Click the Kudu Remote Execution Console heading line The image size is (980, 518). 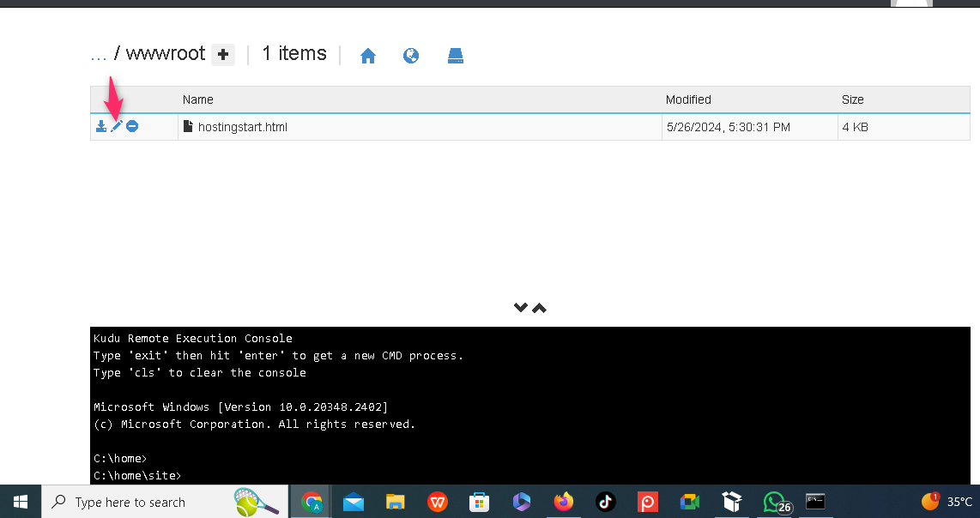pyautogui.click(x=193, y=338)
